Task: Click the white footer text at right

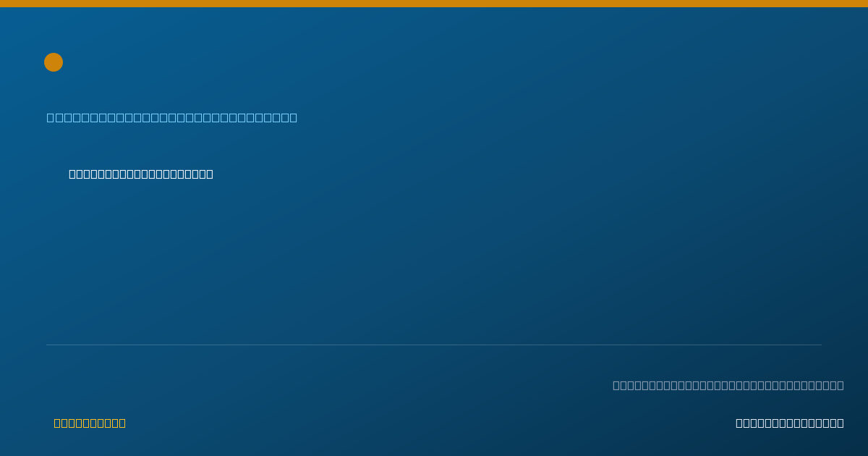Action: point(790,423)
